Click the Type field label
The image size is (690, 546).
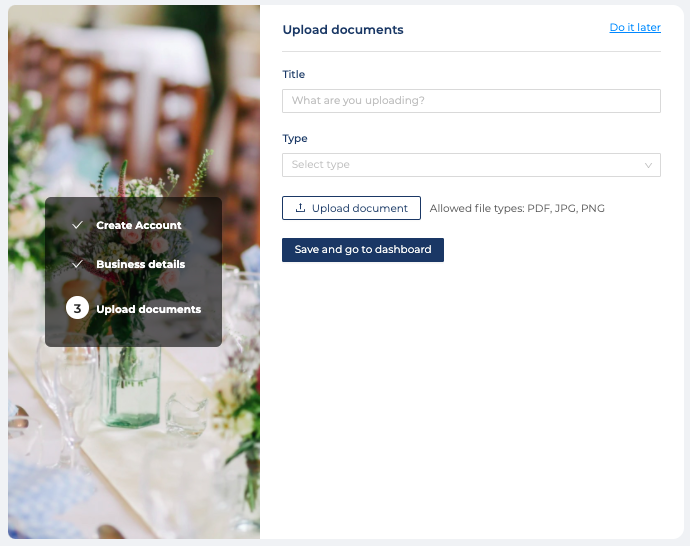[295, 138]
